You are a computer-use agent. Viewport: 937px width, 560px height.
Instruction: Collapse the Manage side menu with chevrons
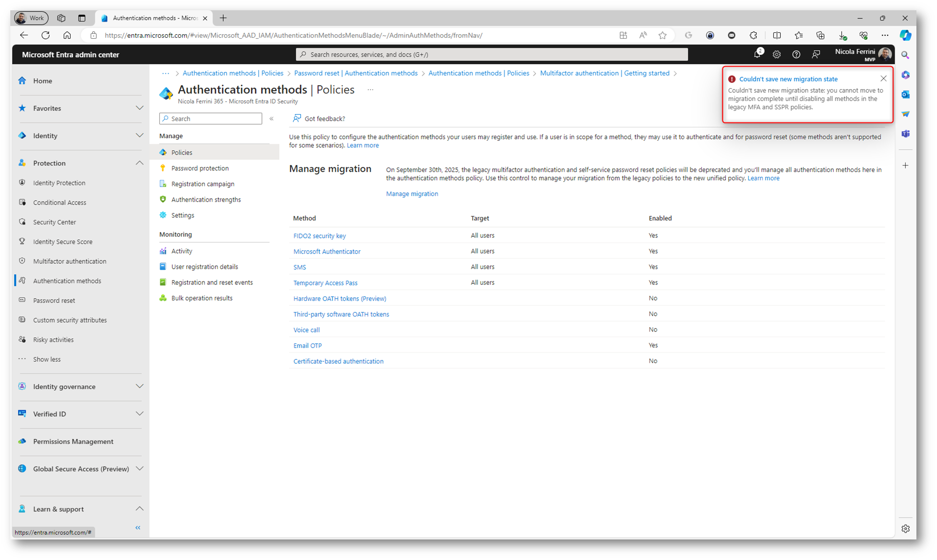[x=271, y=118]
